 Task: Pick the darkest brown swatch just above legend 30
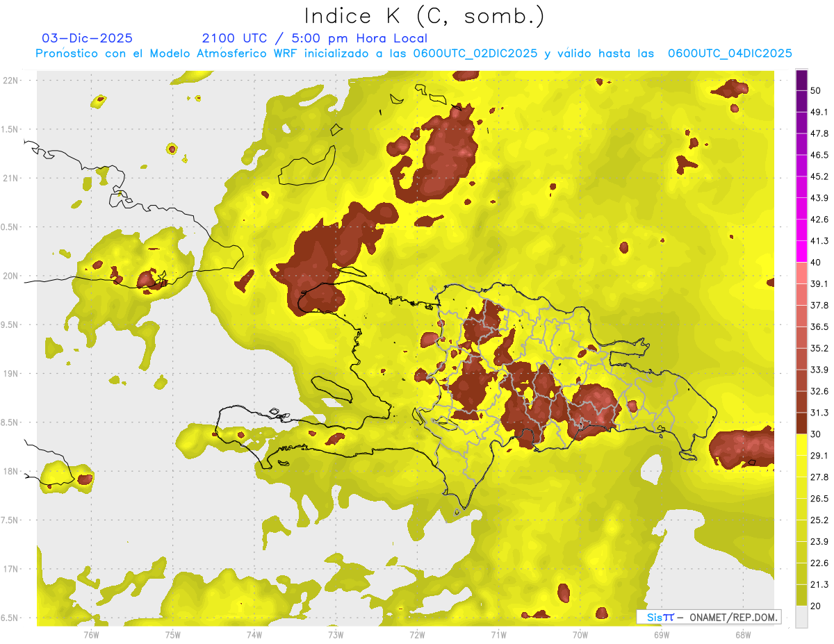801,423
